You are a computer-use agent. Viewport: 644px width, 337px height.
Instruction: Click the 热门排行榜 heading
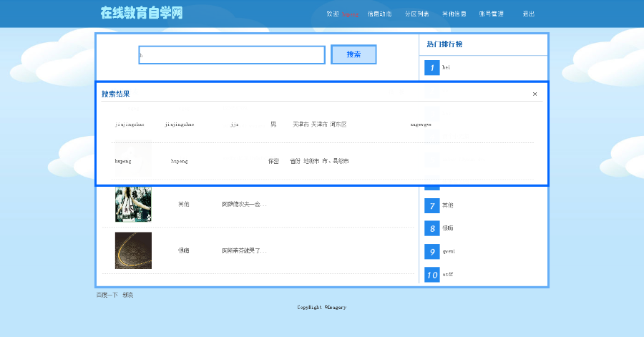pyautogui.click(x=444, y=44)
